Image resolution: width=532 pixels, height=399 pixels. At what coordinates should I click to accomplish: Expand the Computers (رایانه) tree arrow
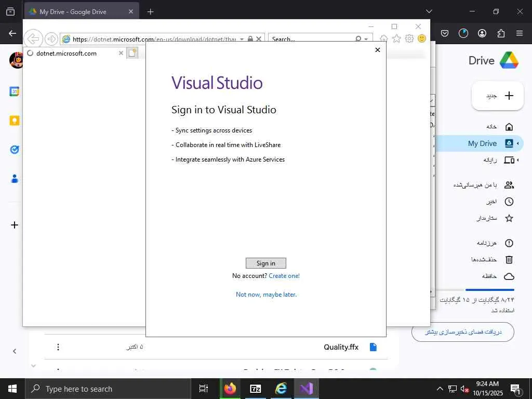[518, 160]
